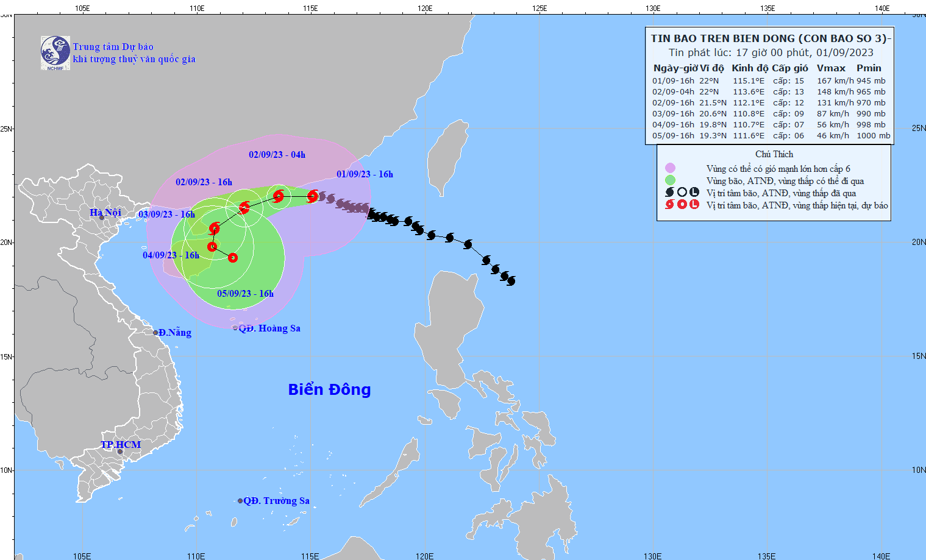Viewport: 926px width, 560px height.
Task: Click table cell '110.8°E'
Action: 749,113
